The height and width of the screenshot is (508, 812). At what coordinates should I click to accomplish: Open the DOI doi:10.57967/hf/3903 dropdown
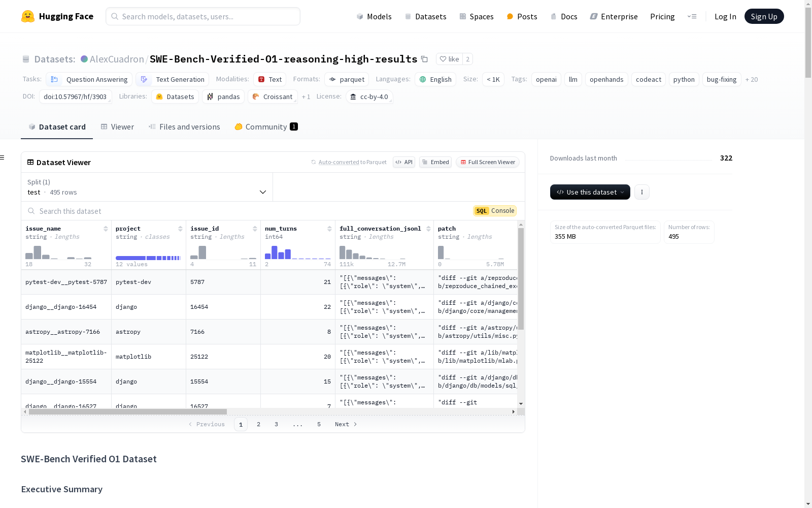coord(75,97)
